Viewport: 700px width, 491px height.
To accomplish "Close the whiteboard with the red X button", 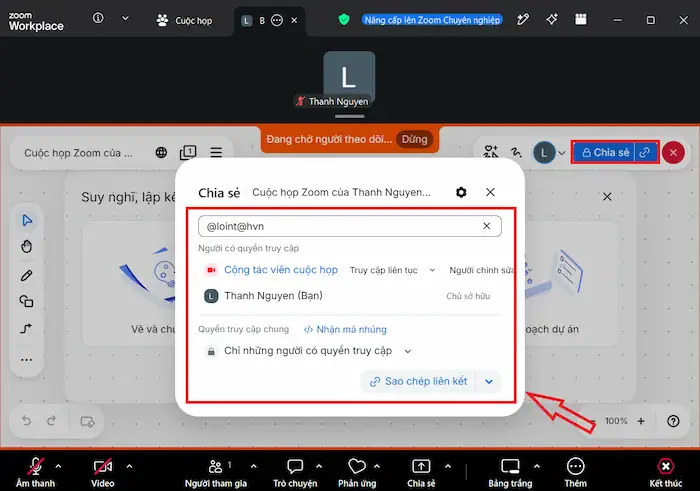I will (673, 153).
